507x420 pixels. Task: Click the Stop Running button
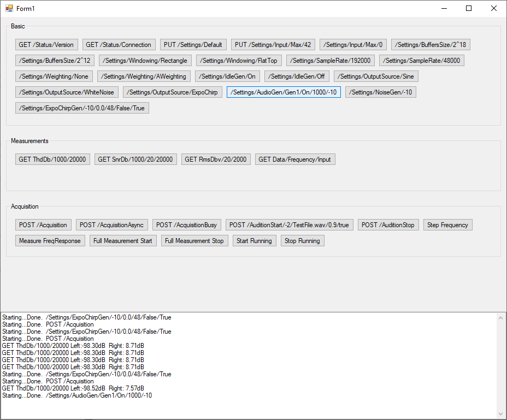(303, 240)
